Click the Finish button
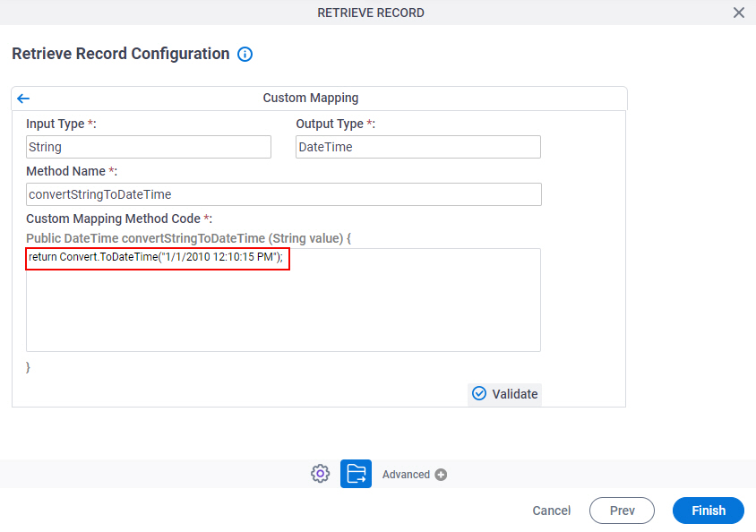The image size is (756, 532). click(x=709, y=511)
